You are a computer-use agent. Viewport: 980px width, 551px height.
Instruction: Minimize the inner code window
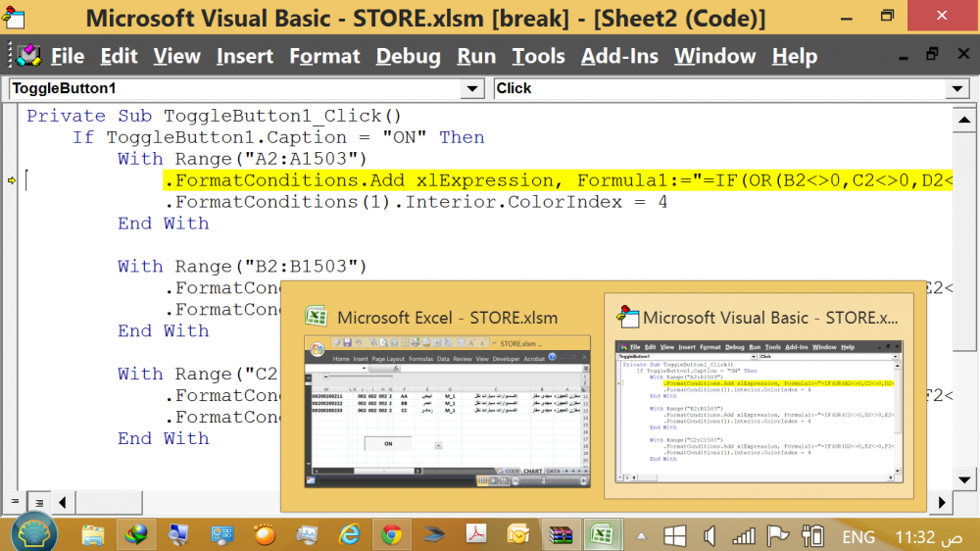tap(904, 57)
